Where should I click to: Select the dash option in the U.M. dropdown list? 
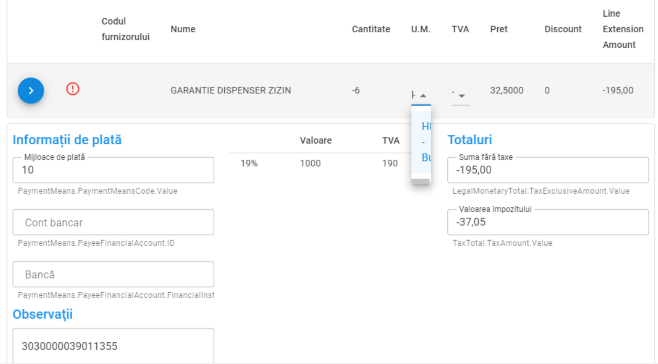click(423, 142)
